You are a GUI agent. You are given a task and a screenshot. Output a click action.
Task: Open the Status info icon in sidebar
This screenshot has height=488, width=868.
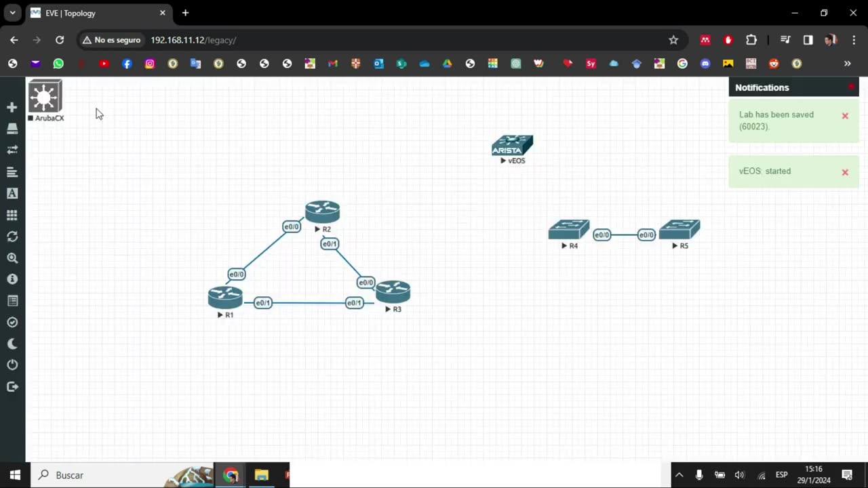coord(12,279)
